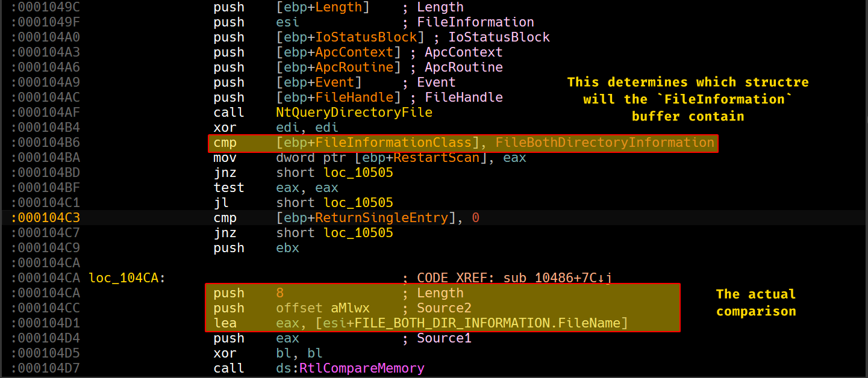Click the "The actual comparison" annotation text

click(x=755, y=302)
